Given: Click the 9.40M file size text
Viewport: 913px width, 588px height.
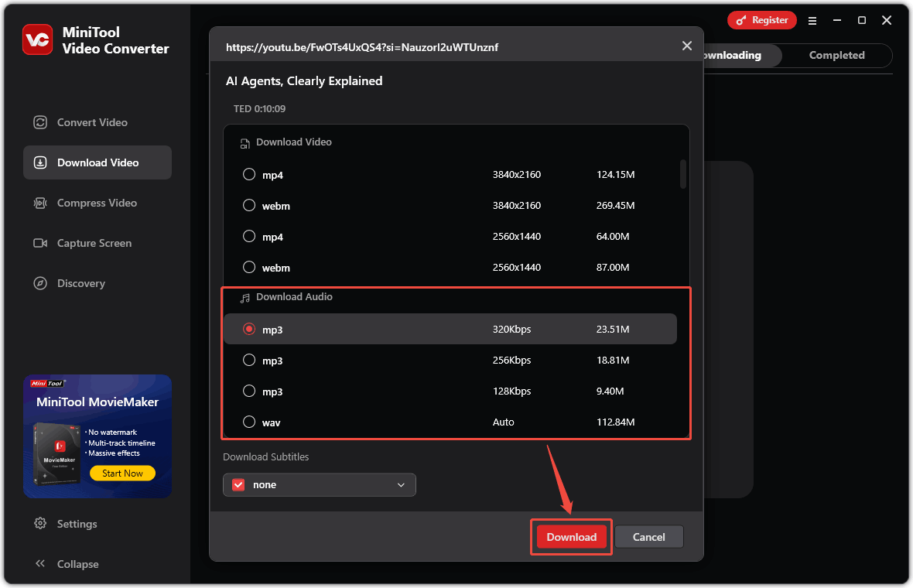Looking at the screenshot, I should pyautogui.click(x=610, y=391).
